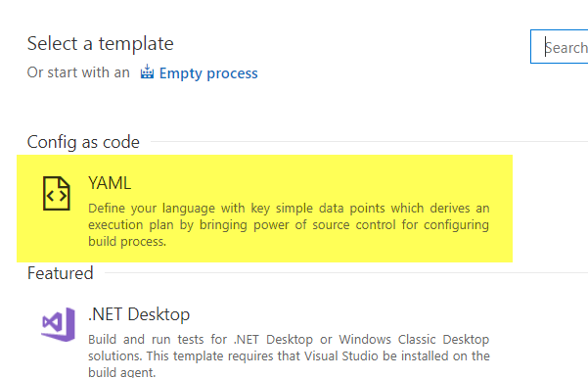
Task: Focus the Search template field
Action: pos(560,47)
